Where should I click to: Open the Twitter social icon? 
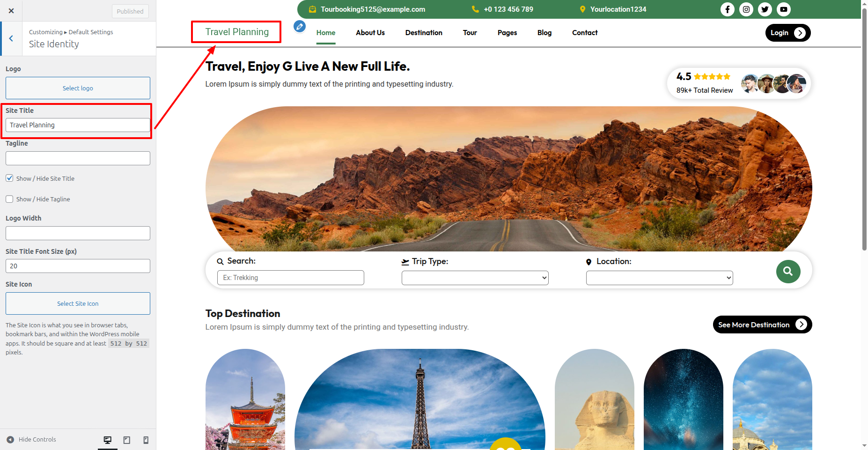tap(765, 9)
